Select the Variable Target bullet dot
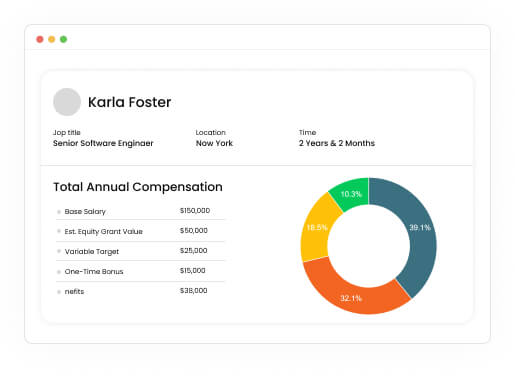515x384 pixels. 59,251
